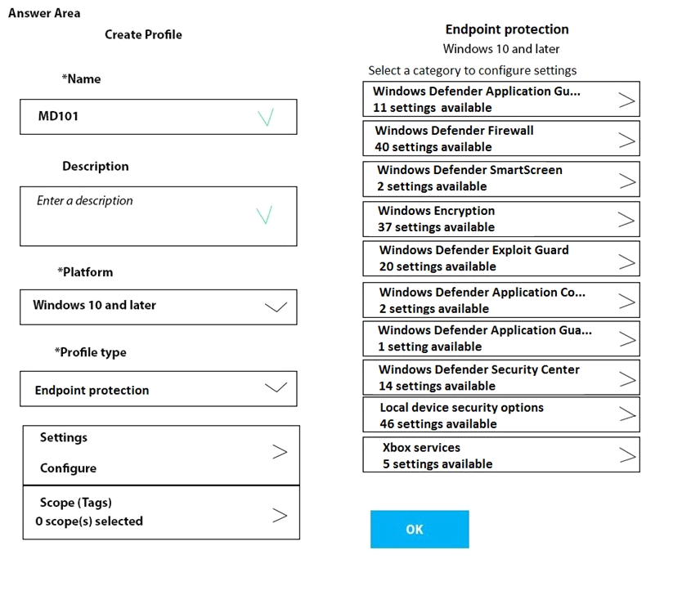Click green checkmark in the Name field
The image size is (700, 595).
(x=266, y=118)
